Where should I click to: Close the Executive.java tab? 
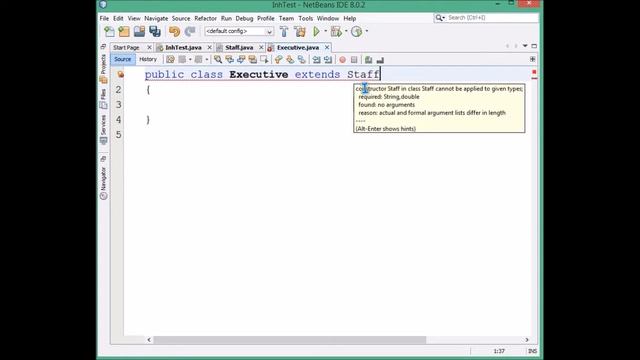pos(327,48)
